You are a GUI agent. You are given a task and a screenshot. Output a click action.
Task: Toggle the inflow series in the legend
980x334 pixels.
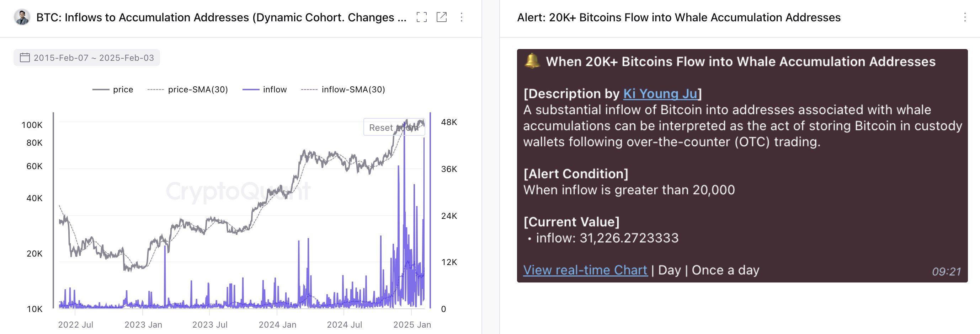(x=275, y=89)
